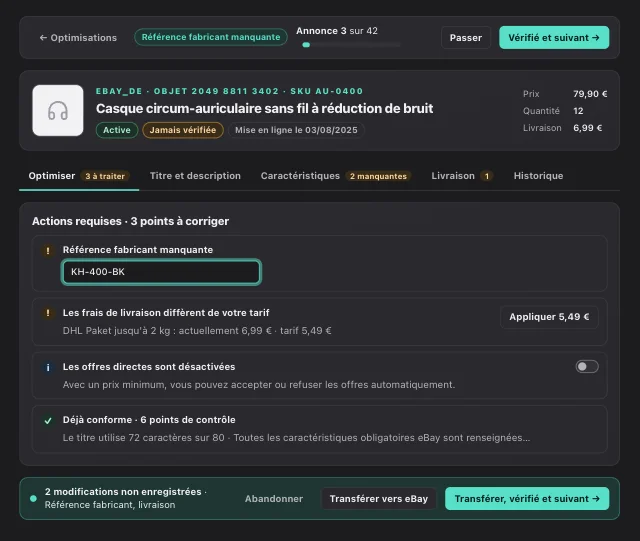Open the Caractéristiques tab
This screenshot has height=541, width=640.
(336, 176)
